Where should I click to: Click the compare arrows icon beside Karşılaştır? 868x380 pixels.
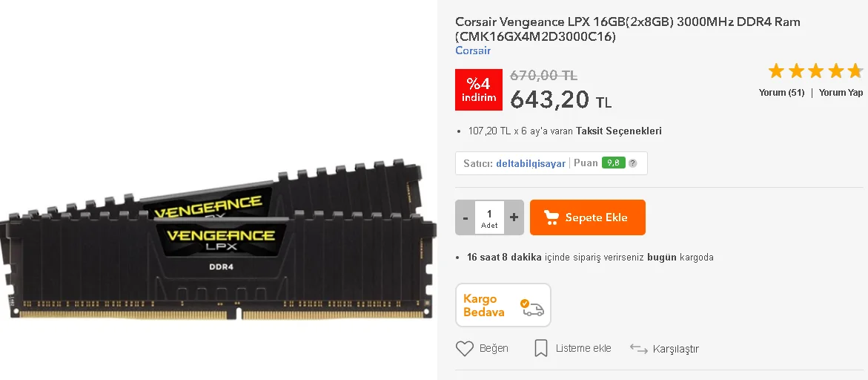point(639,348)
